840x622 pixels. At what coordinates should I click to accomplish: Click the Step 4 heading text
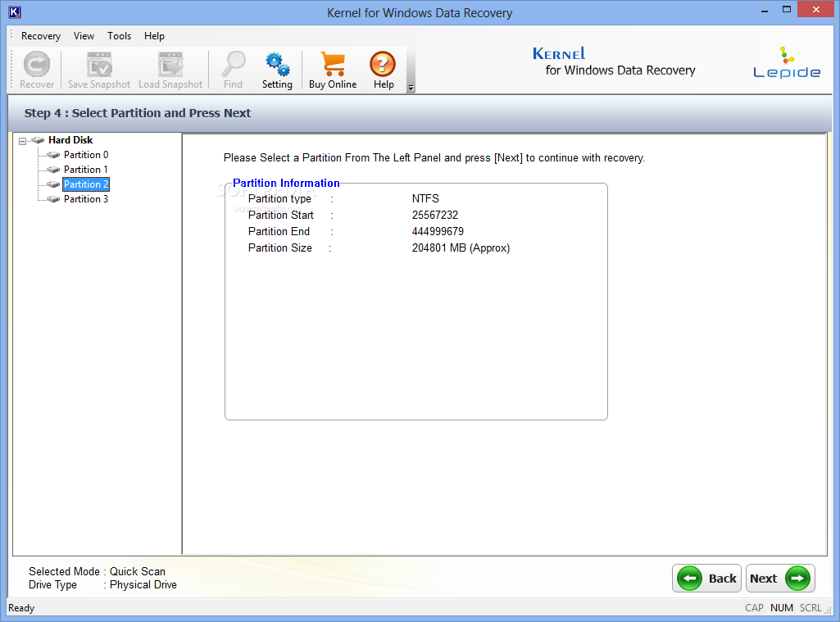click(x=137, y=113)
